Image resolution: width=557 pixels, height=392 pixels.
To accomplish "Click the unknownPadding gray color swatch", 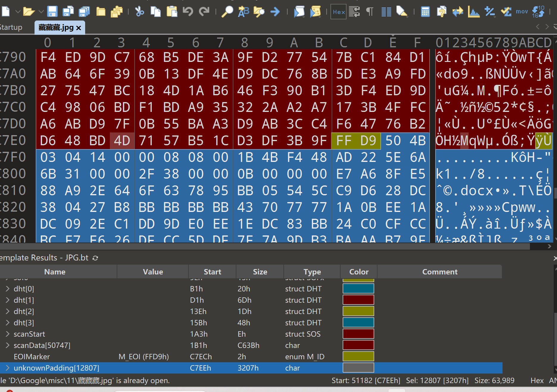I will [358, 368].
